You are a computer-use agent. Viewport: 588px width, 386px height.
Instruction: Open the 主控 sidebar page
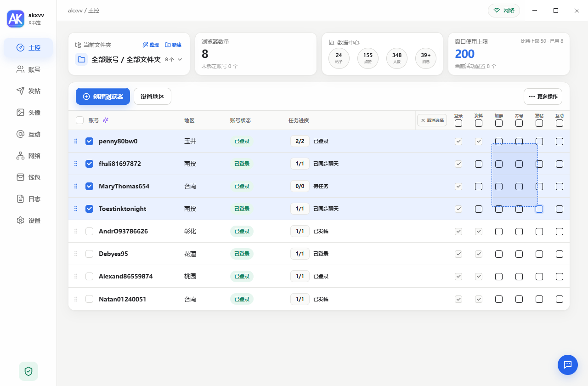[28, 48]
